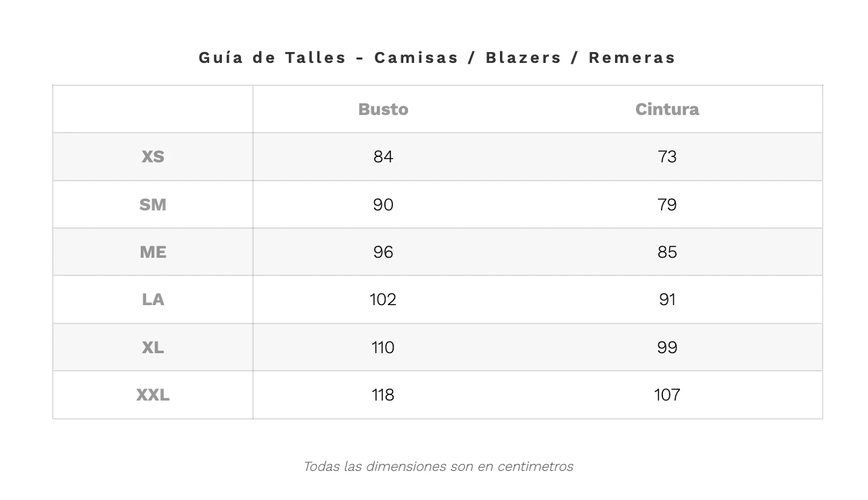Click the SM bust value 90
Viewport: 868px width, 500px height.
[x=383, y=204]
